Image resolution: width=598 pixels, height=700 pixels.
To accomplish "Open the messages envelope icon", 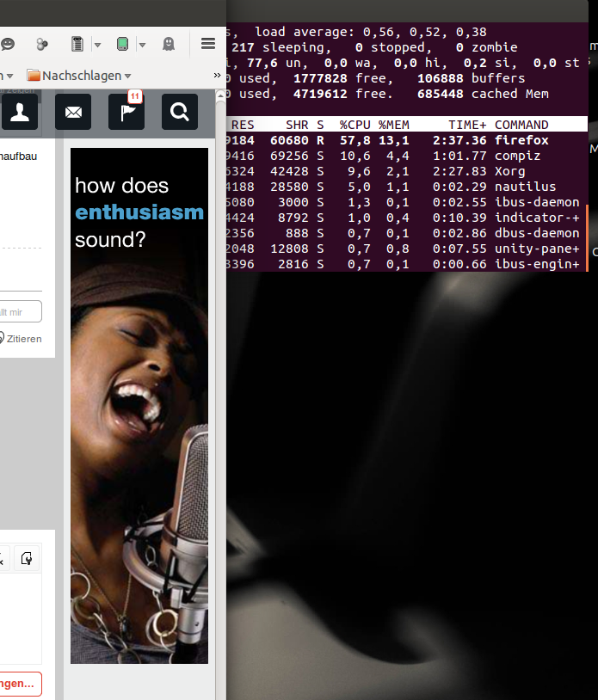I will point(73,112).
